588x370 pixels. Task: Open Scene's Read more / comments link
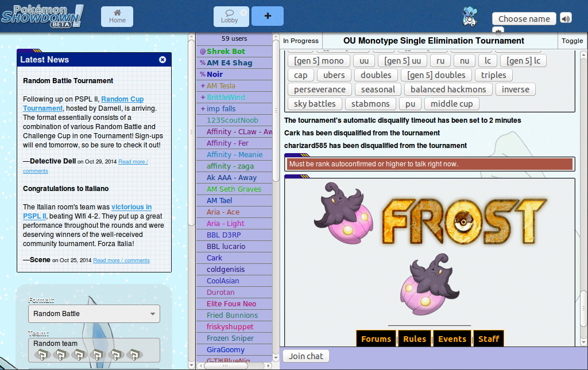122,260
